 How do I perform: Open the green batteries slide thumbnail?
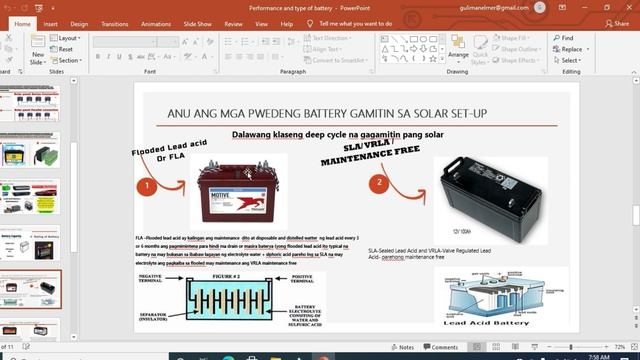click(x=30, y=150)
